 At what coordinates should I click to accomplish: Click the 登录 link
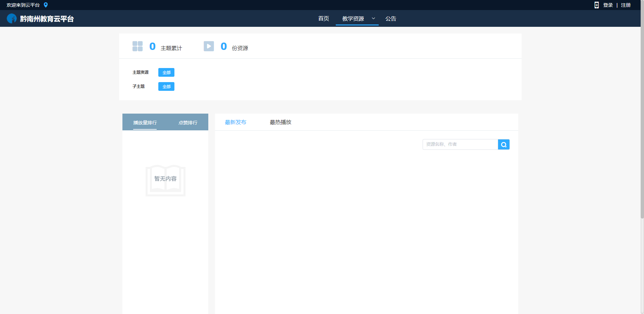[608, 5]
